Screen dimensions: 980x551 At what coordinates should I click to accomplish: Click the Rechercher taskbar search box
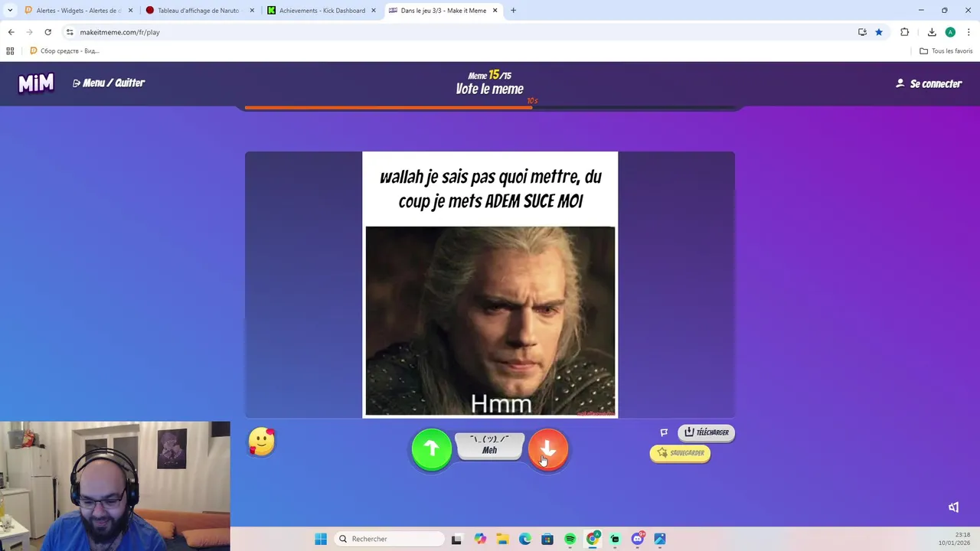click(390, 539)
